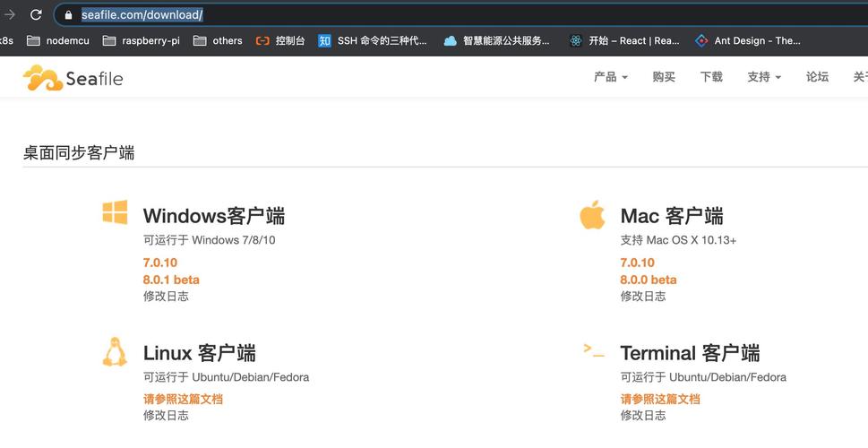Download Windows client 8.0.1 beta
Screen dimensions: 868x448
[171, 280]
